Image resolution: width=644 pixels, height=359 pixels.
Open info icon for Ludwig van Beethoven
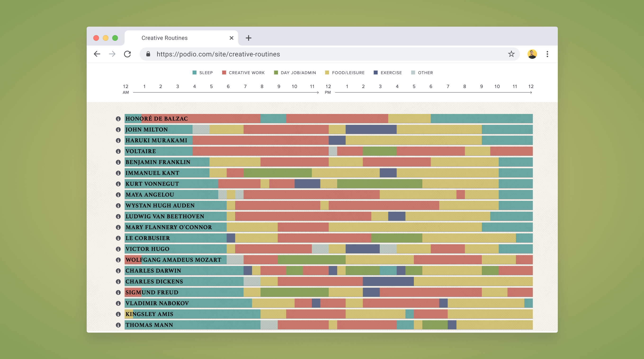tap(118, 216)
